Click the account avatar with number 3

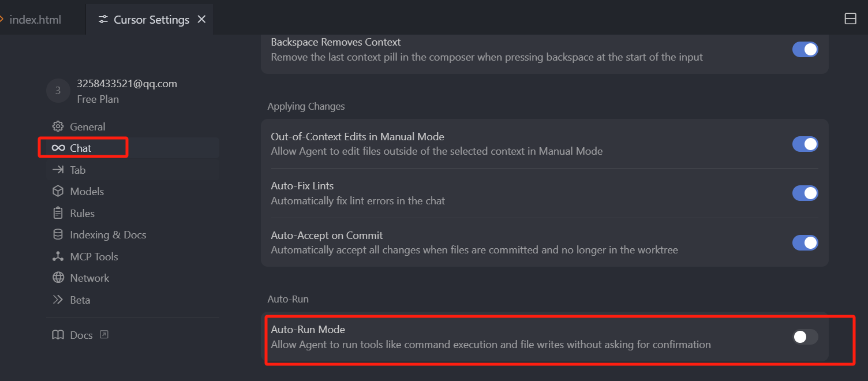[58, 91]
